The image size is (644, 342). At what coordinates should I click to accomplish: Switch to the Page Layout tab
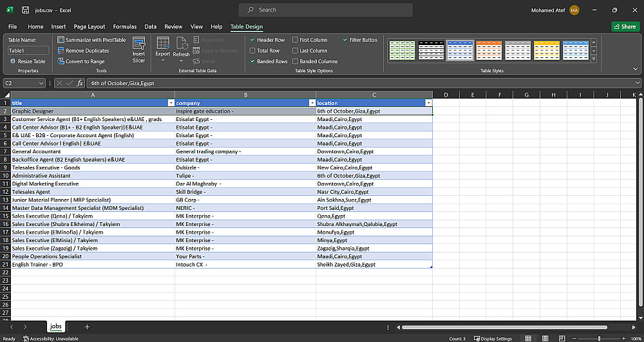coord(89,26)
